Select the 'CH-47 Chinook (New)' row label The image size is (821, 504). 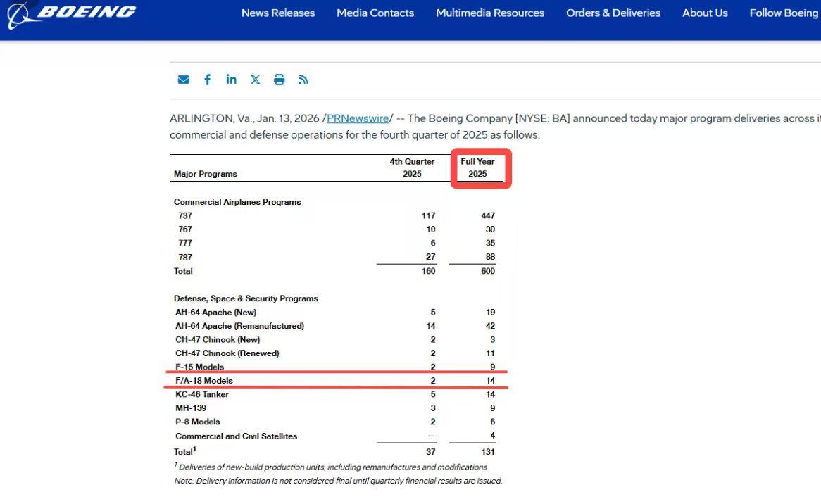point(218,340)
